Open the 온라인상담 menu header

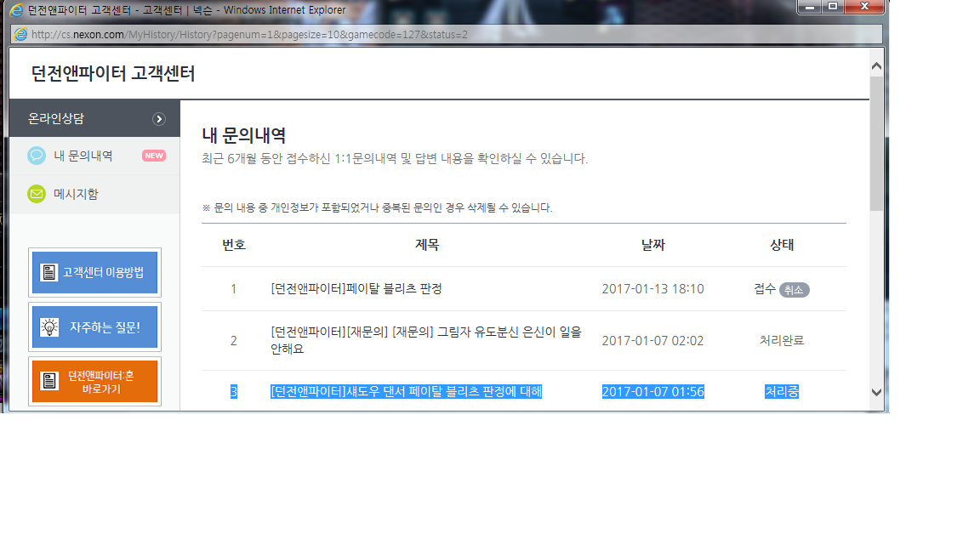[x=94, y=118]
